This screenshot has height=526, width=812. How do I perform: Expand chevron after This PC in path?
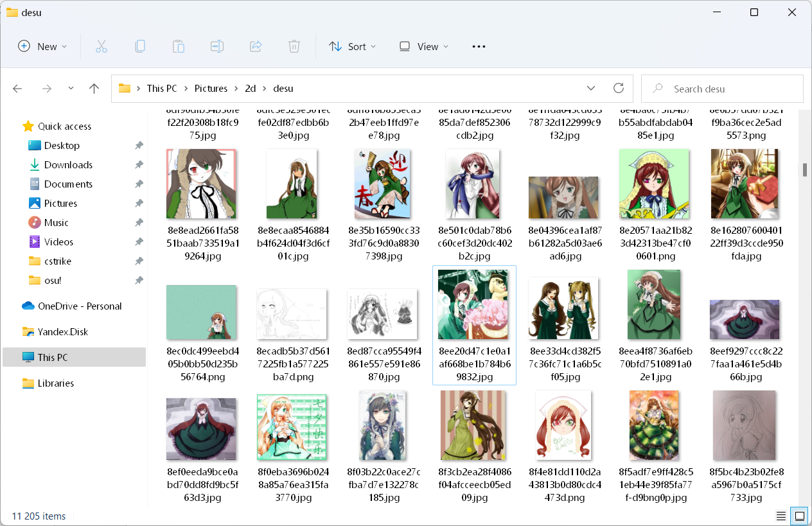point(186,89)
